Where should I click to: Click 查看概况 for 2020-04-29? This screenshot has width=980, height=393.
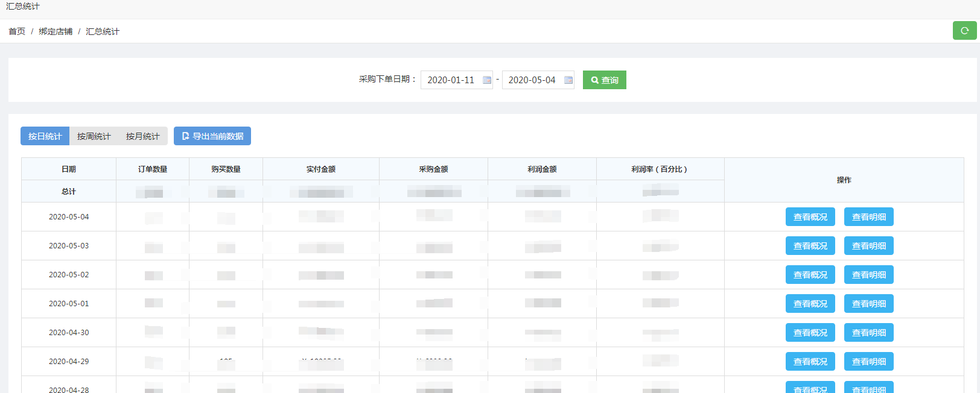810,362
